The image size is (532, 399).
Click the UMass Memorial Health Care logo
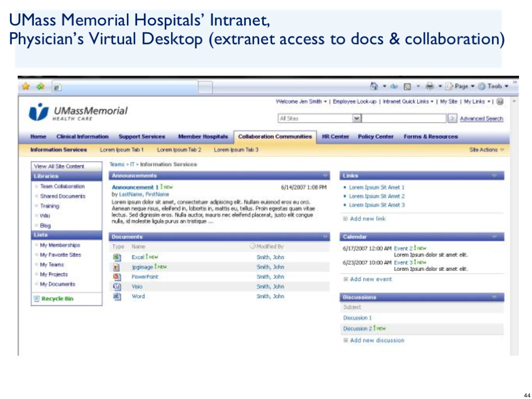[x=78, y=112]
